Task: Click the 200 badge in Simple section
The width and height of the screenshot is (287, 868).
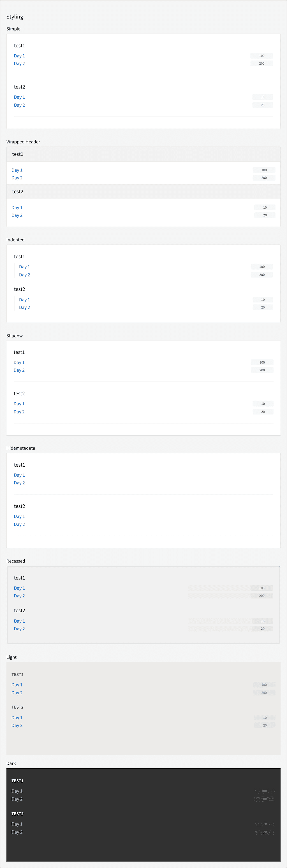Action: (x=262, y=63)
